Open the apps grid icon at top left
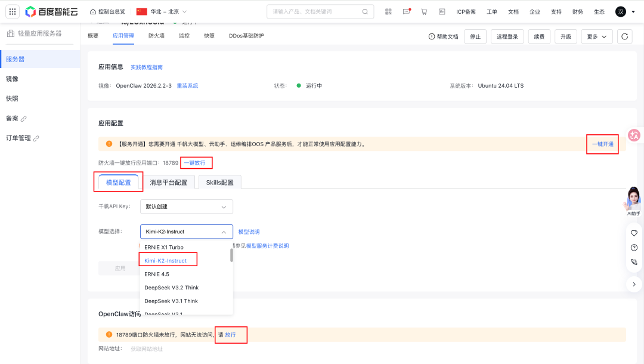 tap(12, 11)
